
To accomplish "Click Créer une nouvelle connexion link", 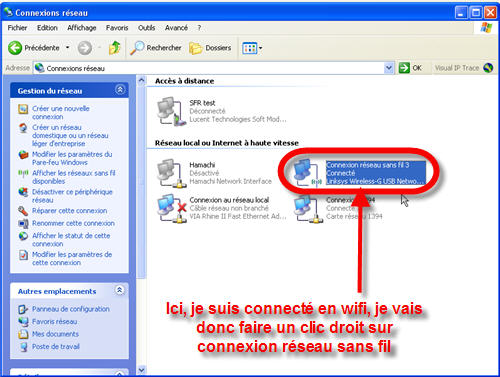I will pyautogui.click(x=61, y=113).
